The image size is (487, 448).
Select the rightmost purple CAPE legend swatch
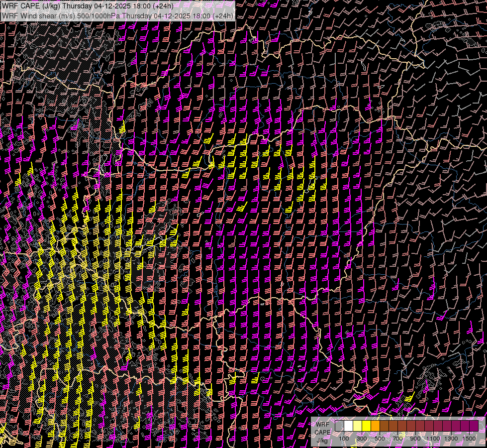pyautogui.click(x=474, y=426)
